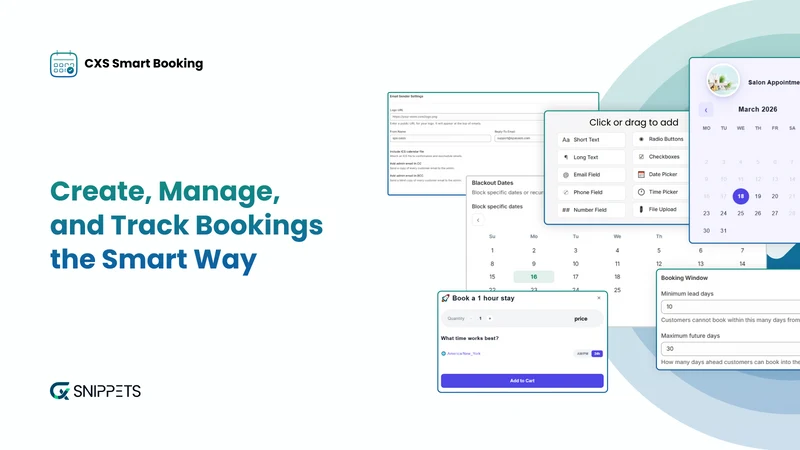This screenshot has width=800, height=450.
Task: Decrease quantity with the minus button
Action: coord(471,318)
